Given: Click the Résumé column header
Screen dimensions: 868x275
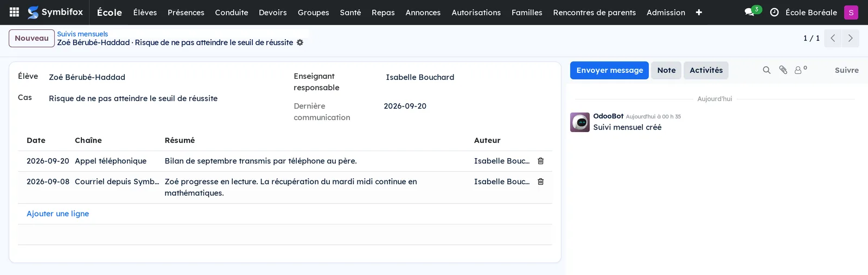Looking at the screenshot, I should [x=180, y=140].
